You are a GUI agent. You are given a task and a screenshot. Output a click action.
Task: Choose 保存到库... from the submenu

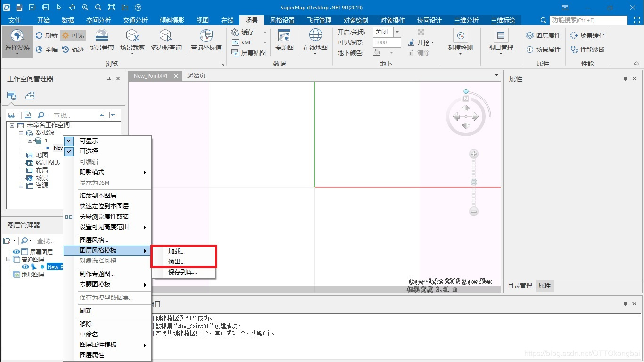point(182,272)
